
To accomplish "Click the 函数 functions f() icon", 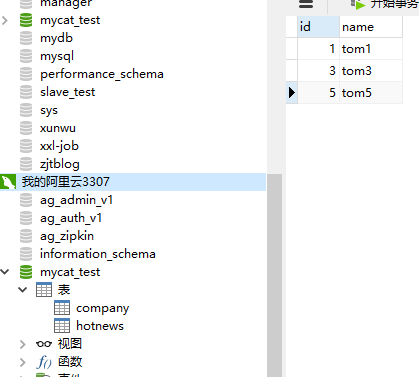I will tap(44, 362).
